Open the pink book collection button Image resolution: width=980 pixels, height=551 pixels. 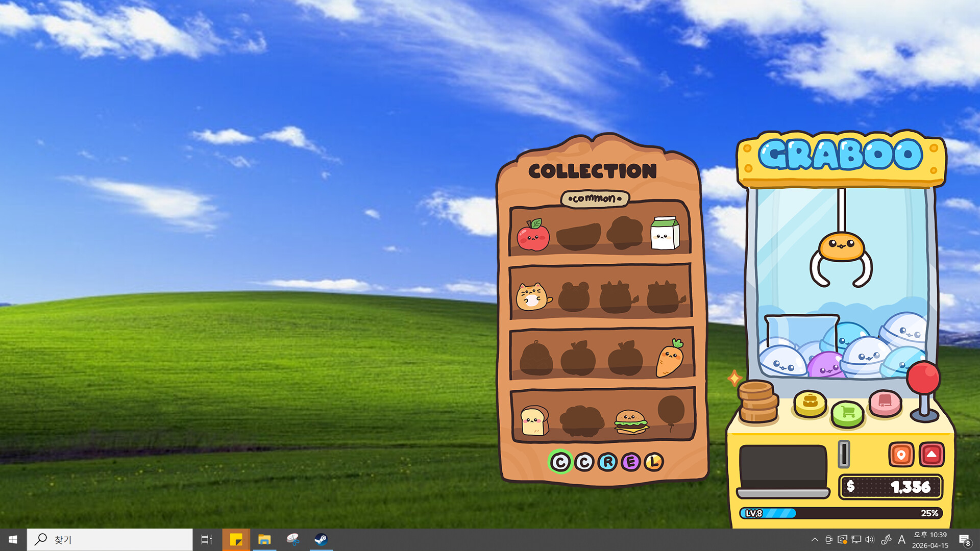(885, 403)
